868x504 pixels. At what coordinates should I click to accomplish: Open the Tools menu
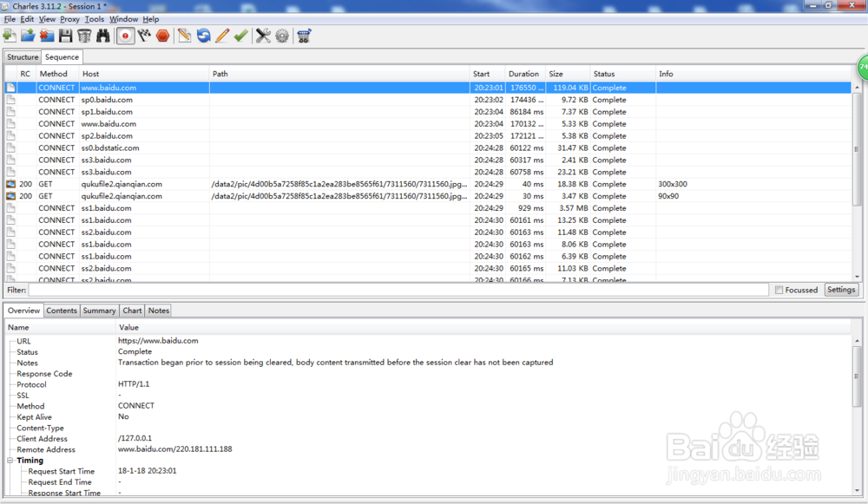pyautogui.click(x=94, y=19)
